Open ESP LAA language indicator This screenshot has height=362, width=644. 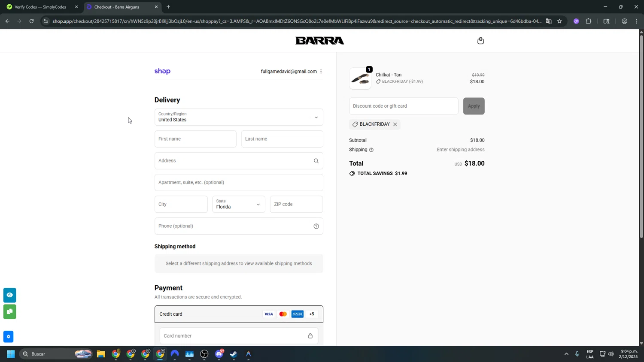pos(590,354)
